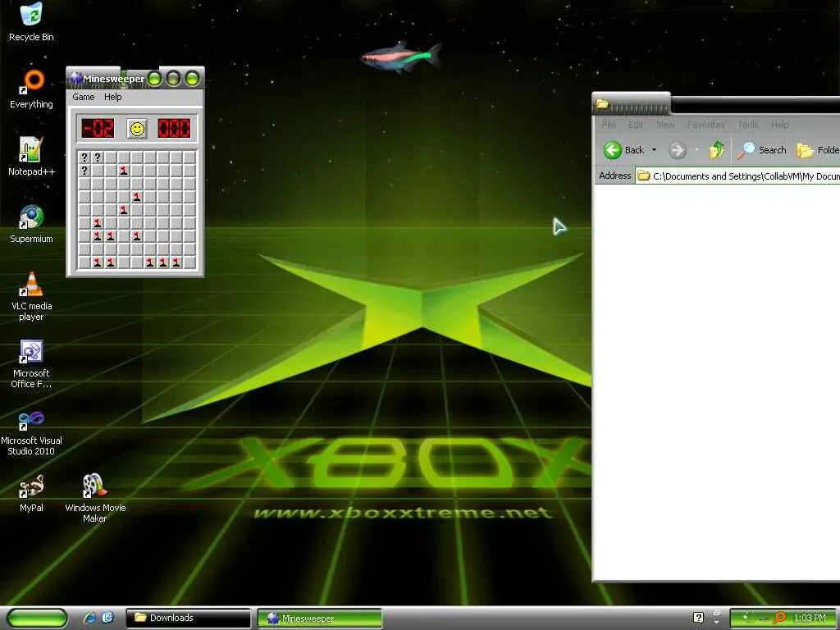Click the lone flag in the fourth grid row

(137, 197)
